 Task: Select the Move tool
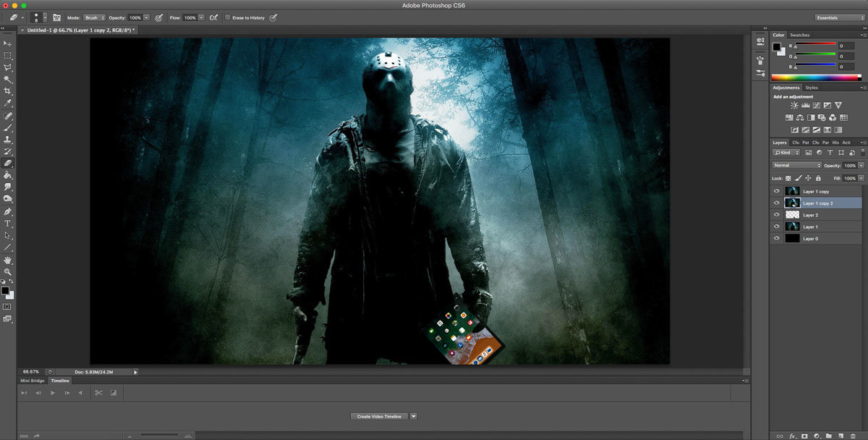[x=8, y=43]
